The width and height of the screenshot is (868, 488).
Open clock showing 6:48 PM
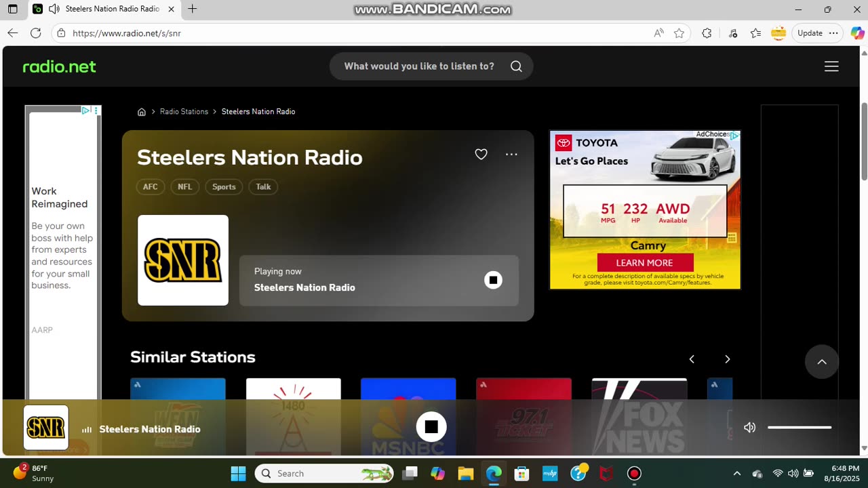click(842, 473)
